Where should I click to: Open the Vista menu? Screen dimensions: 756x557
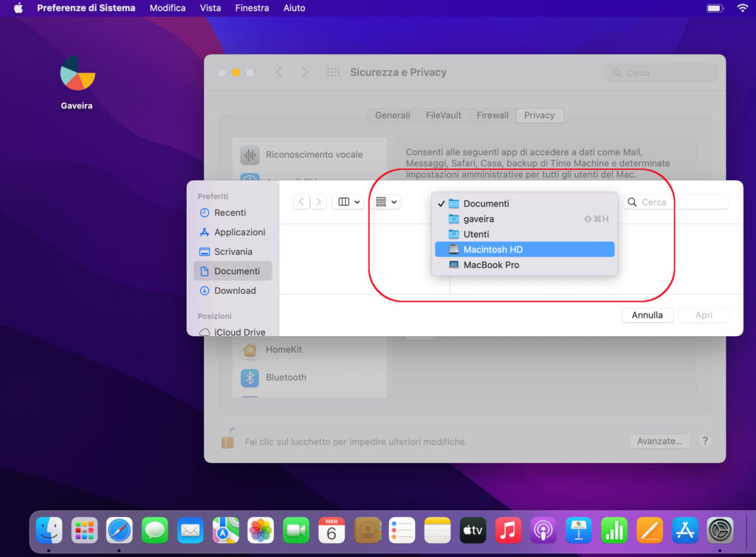(x=210, y=7)
